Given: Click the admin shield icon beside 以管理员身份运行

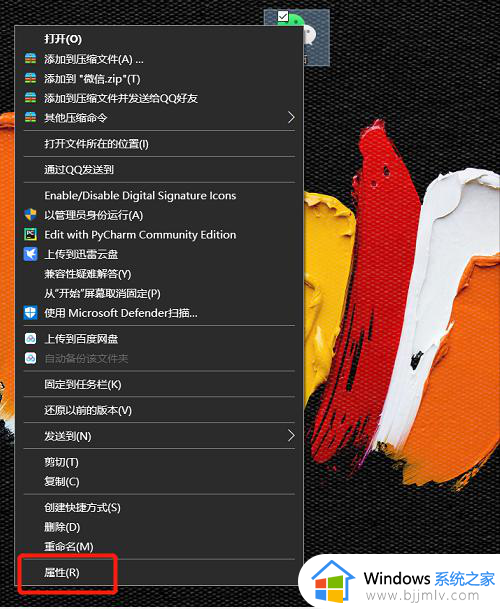Looking at the screenshot, I should pyautogui.click(x=31, y=215).
